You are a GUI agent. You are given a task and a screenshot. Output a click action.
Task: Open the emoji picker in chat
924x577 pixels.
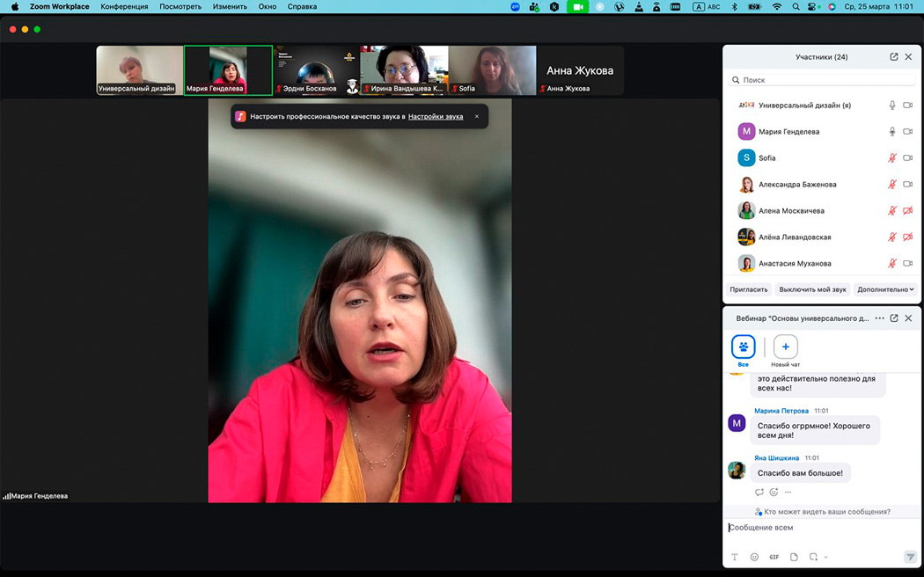pos(754,557)
